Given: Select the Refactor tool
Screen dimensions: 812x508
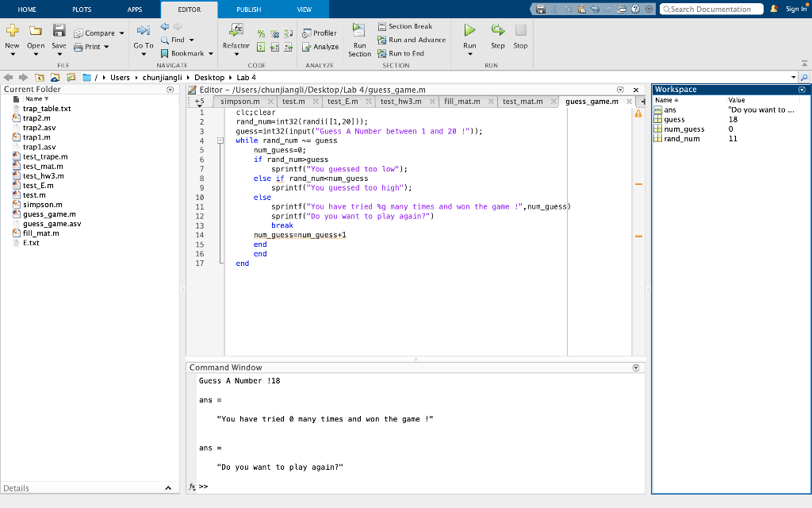Looking at the screenshot, I should click(x=235, y=36).
